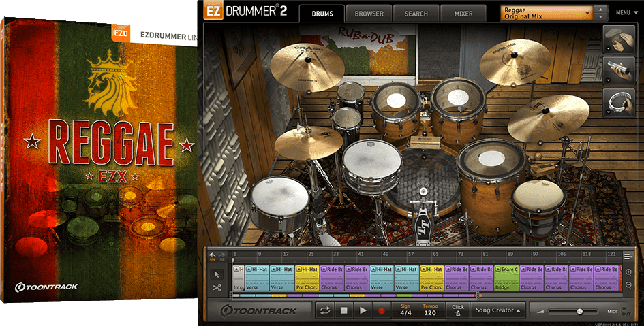The width and height of the screenshot is (644, 326).
Task: Click bar 49 on the timeline ruler
Action: pos(385,255)
